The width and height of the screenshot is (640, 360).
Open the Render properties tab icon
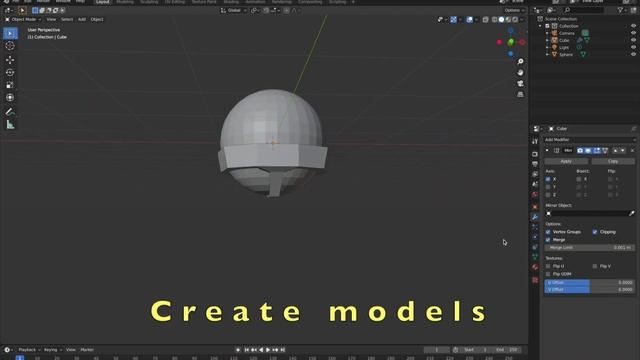(535, 154)
